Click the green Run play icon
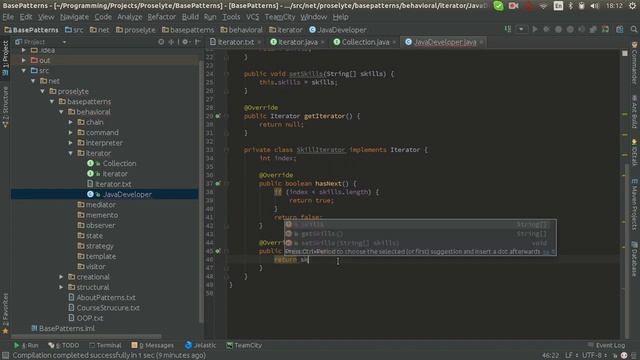Viewport: 640px width, 360px height. [535, 29]
